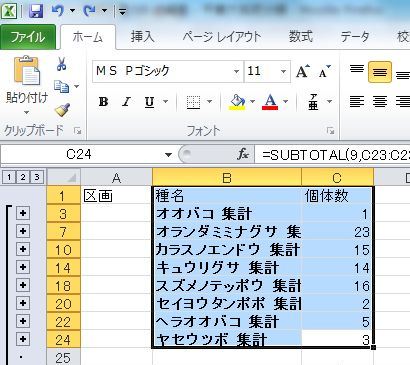The height and width of the screenshot is (365, 410).
Task: Open the 挿入 ribbon tab
Action: coord(143,37)
